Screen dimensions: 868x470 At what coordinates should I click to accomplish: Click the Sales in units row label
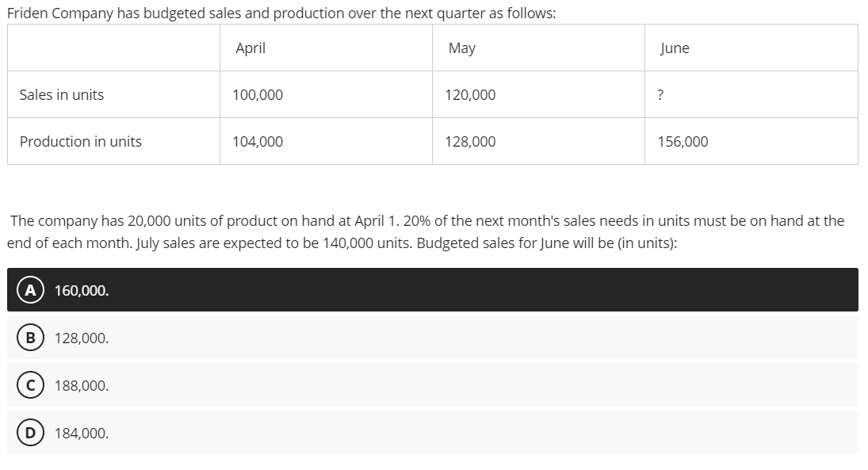pos(61,94)
